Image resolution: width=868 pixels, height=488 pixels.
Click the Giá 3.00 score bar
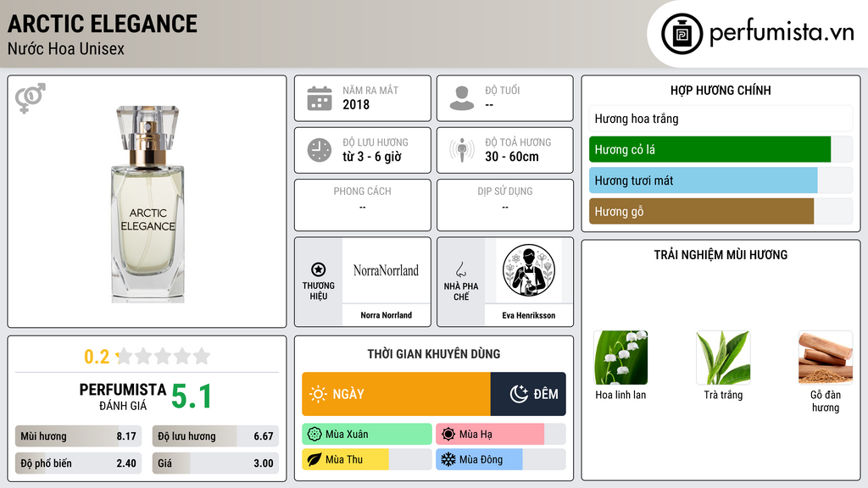[215, 463]
